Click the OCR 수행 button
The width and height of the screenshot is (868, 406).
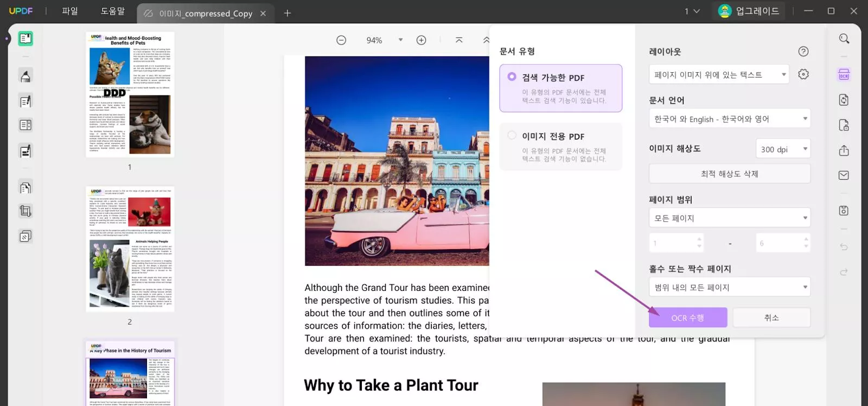pyautogui.click(x=688, y=318)
